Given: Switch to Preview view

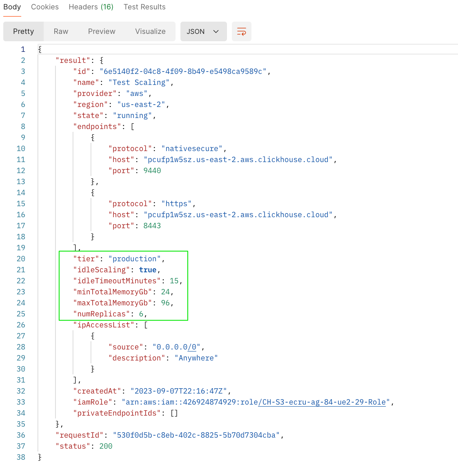Looking at the screenshot, I should point(102,31).
